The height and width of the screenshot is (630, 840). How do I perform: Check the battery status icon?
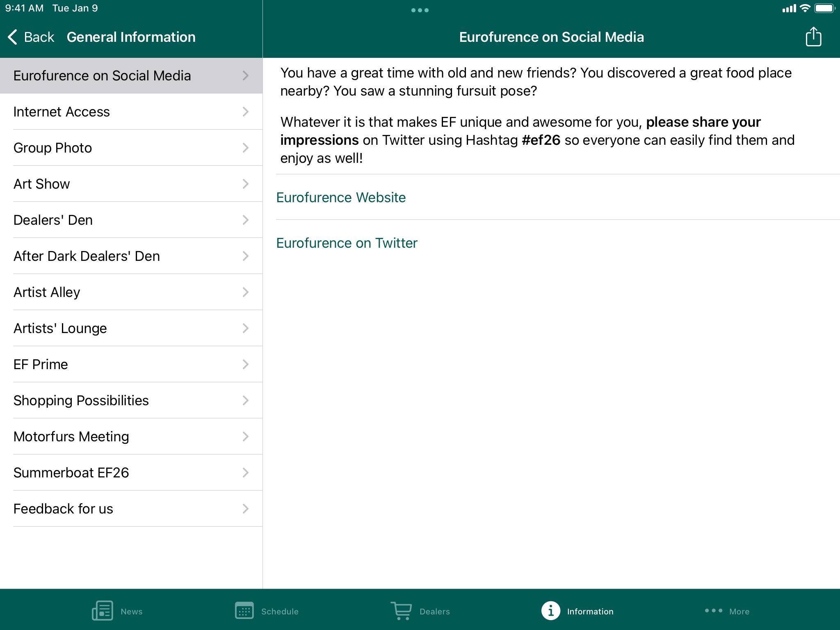825,8
